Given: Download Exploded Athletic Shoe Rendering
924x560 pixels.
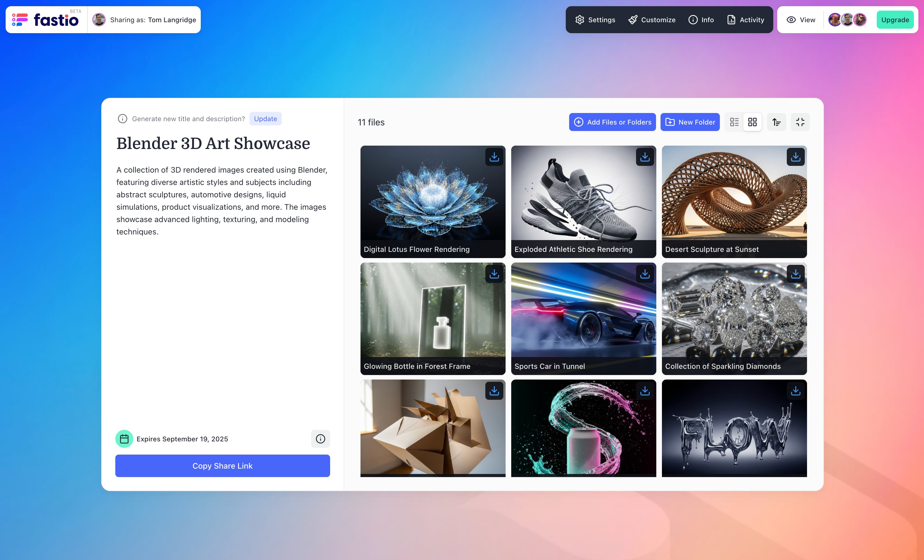Looking at the screenshot, I should (645, 157).
